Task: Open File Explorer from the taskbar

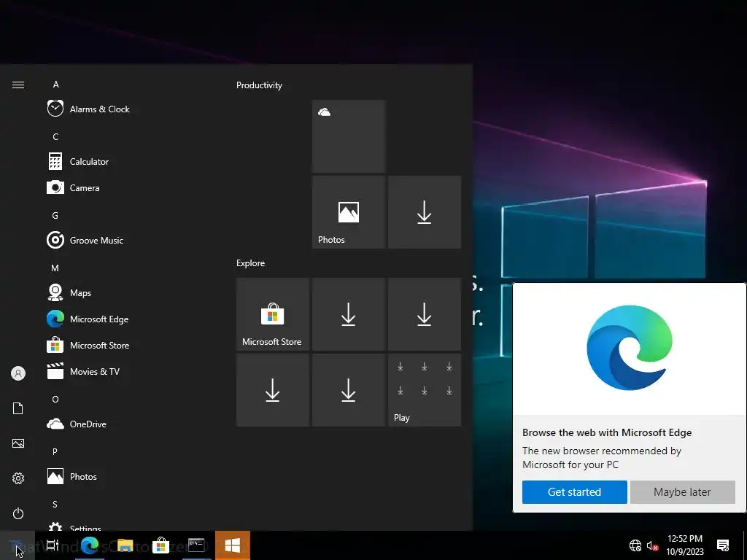Action: 125,545
